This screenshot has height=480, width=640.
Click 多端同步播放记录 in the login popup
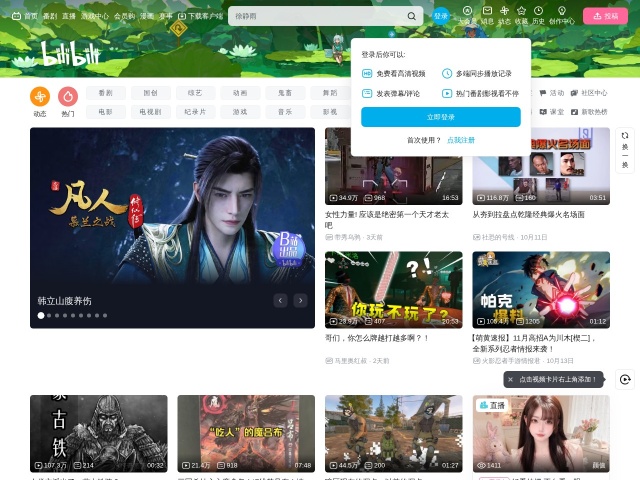point(477,73)
